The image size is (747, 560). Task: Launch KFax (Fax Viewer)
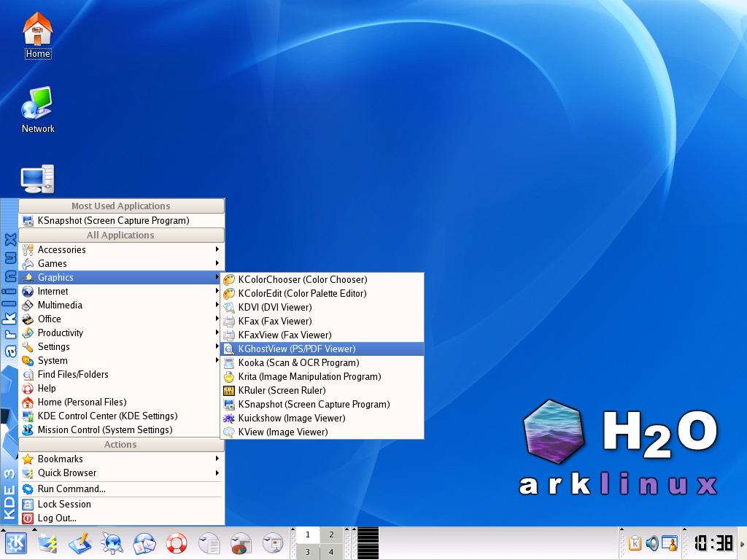click(x=322, y=321)
